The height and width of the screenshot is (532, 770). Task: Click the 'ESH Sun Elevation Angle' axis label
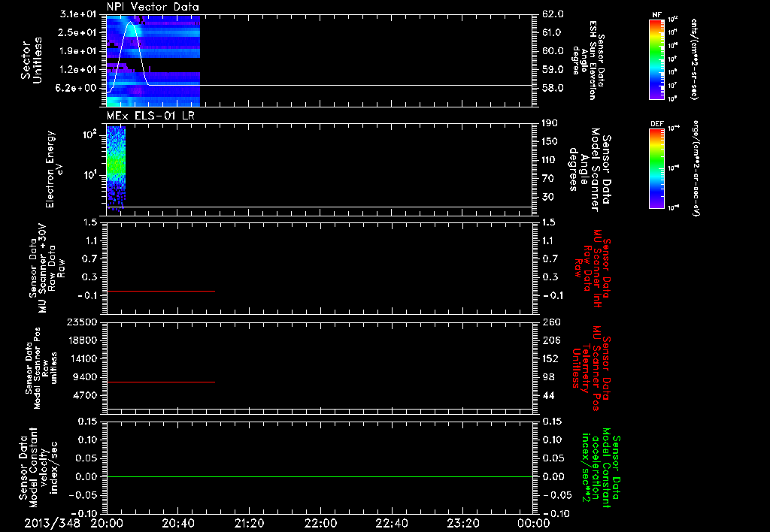[x=588, y=60]
